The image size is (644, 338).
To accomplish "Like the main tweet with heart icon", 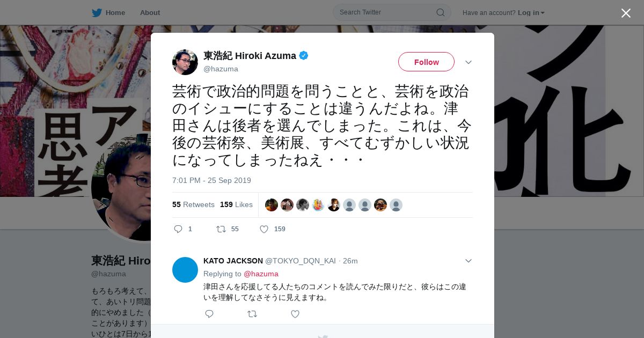I will 264,229.
